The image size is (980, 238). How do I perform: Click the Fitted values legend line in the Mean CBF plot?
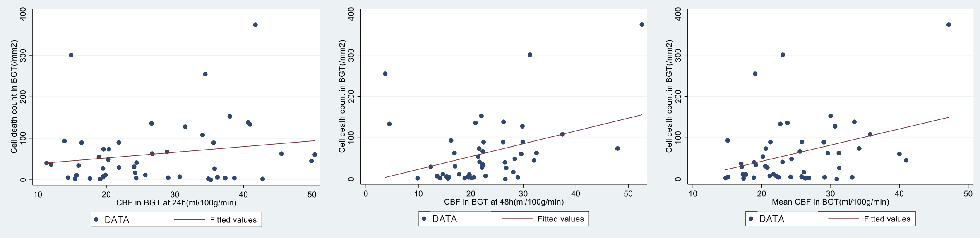click(843, 219)
